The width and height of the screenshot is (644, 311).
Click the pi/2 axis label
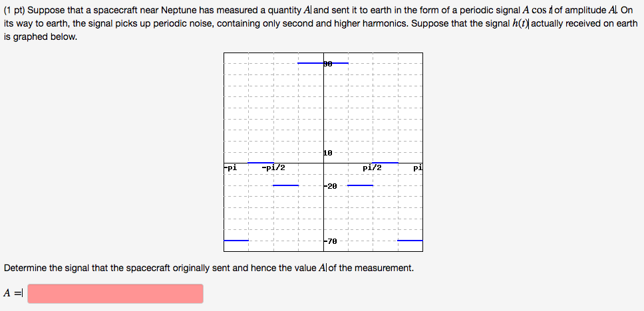coord(373,167)
